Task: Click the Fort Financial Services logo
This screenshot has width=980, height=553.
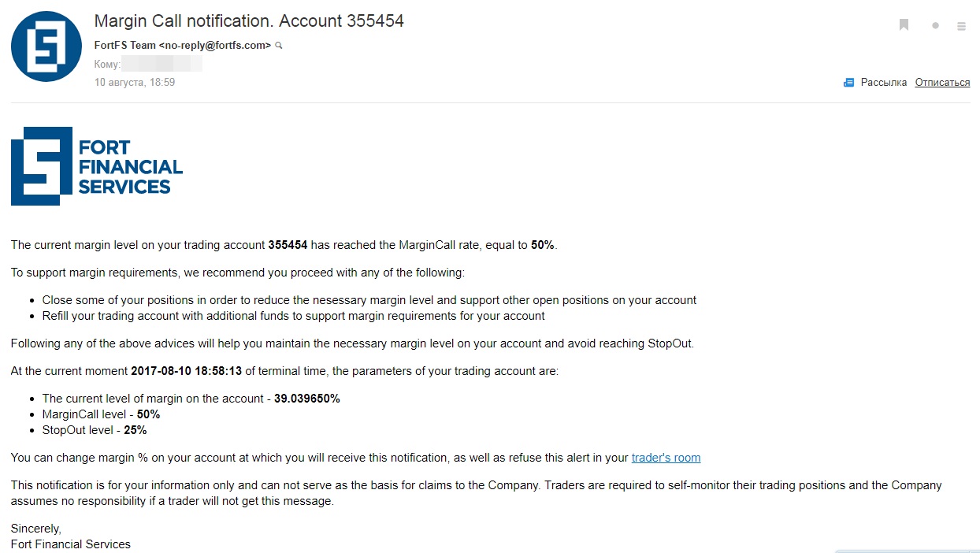Action: 97,166
